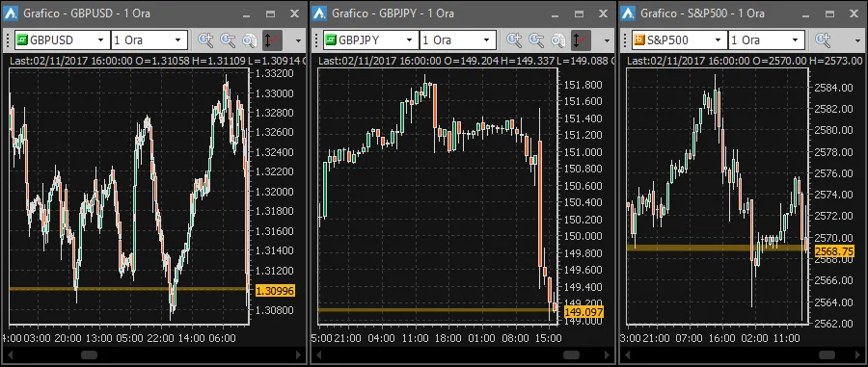
Task: Click the zoom reset icon in GBPUSD toolbar
Action: tap(250, 39)
